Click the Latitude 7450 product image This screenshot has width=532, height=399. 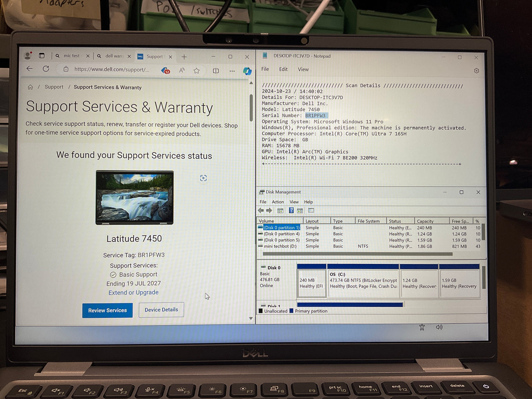pyautogui.click(x=134, y=197)
